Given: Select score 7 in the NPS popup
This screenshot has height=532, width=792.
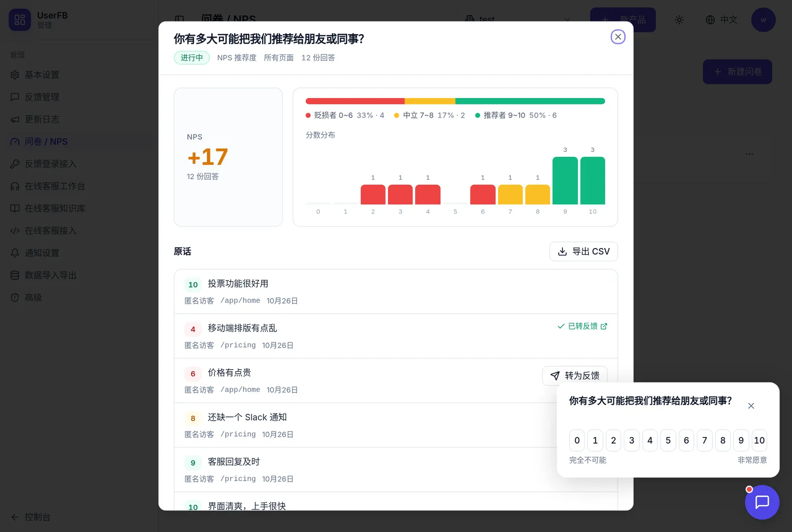Looking at the screenshot, I should coord(704,440).
